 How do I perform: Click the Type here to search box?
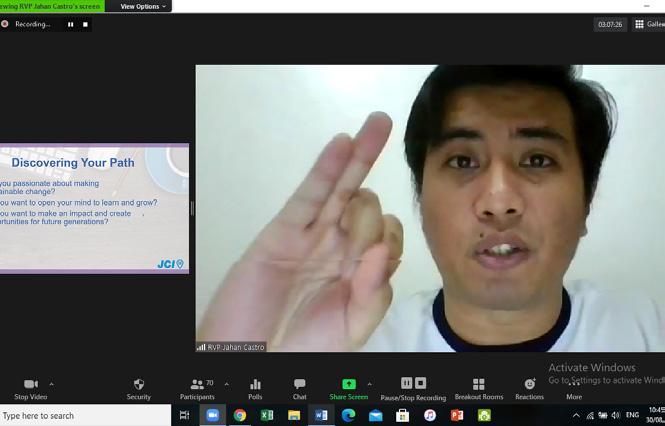pyautogui.click(x=85, y=415)
